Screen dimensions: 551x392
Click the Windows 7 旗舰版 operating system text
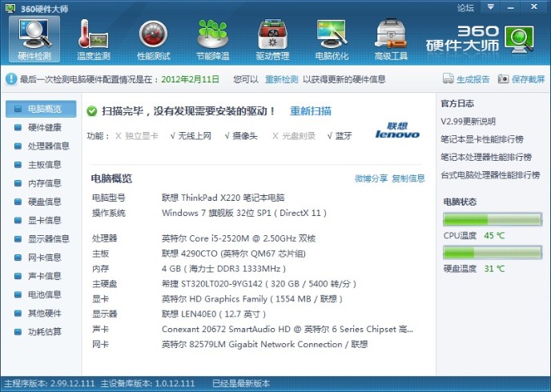(x=244, y=213)
